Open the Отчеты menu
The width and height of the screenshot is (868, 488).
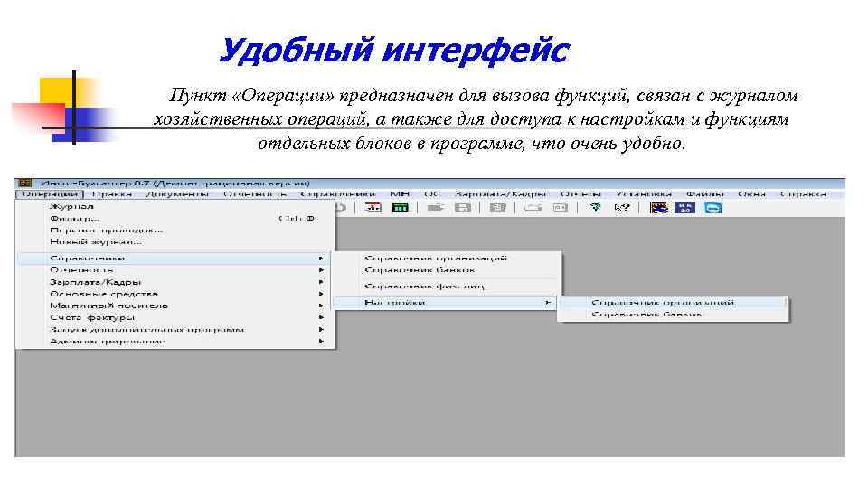(x=580, y=194)
